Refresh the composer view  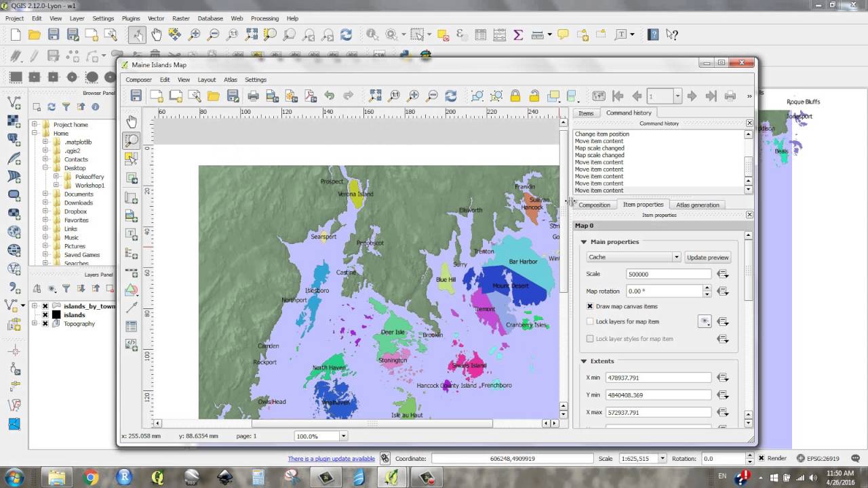451,96
